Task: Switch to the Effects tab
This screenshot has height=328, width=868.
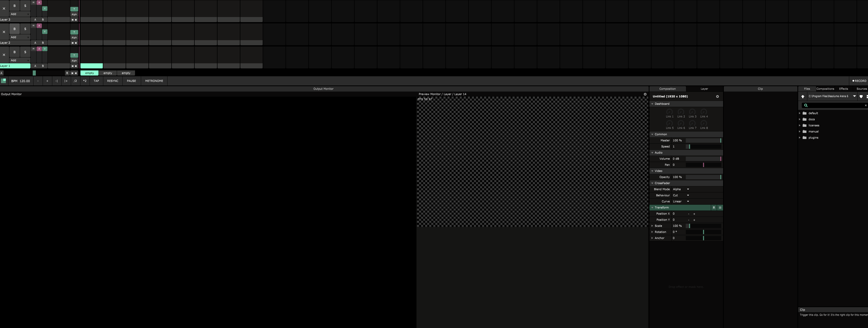Action: pos(843,89)
